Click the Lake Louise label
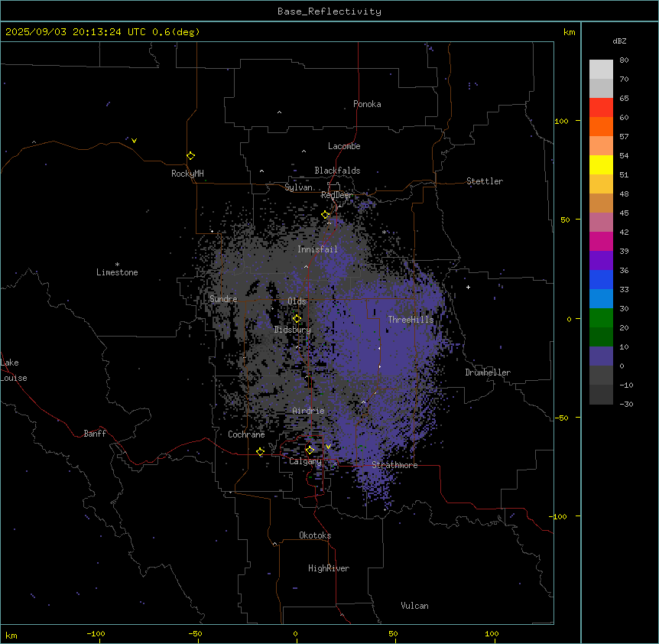This screenshot has height=644, width=659. (x=14, y=370)
